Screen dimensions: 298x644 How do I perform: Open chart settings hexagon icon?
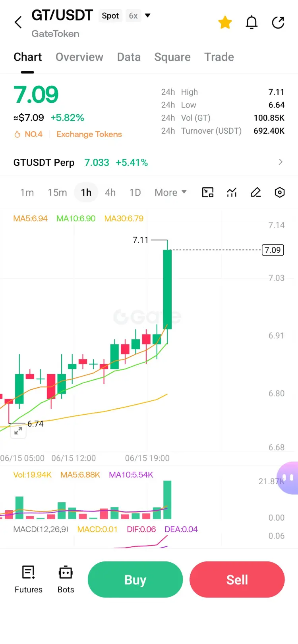[x=280, y=192]
